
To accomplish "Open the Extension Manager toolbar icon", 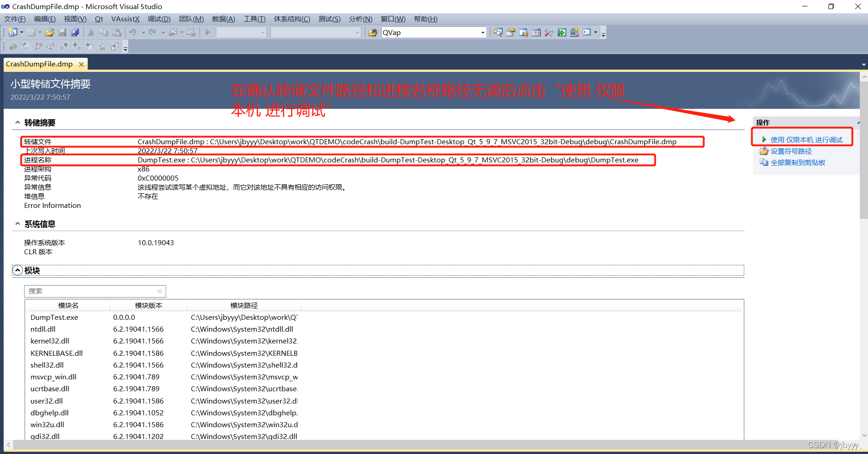I will 574,32.
